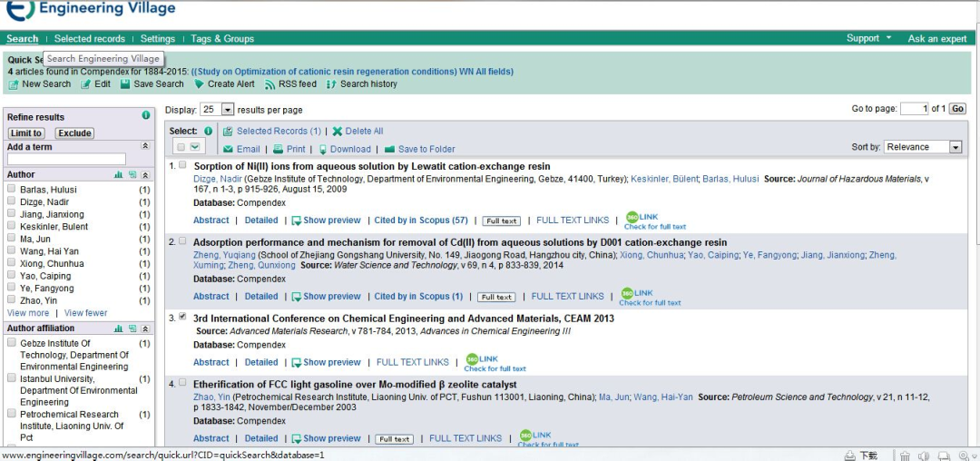
Task: Open the Author facet bar chart icon
Action: click(119, 175)
